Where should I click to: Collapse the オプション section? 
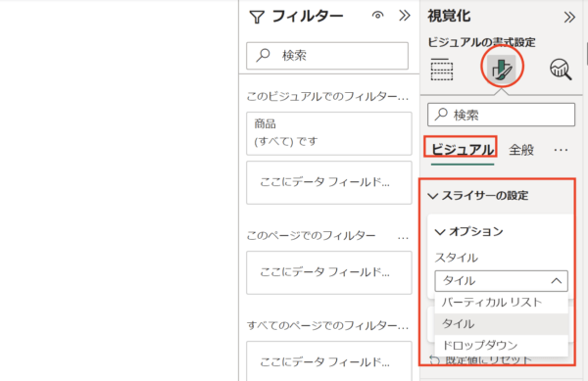(468, 231)
